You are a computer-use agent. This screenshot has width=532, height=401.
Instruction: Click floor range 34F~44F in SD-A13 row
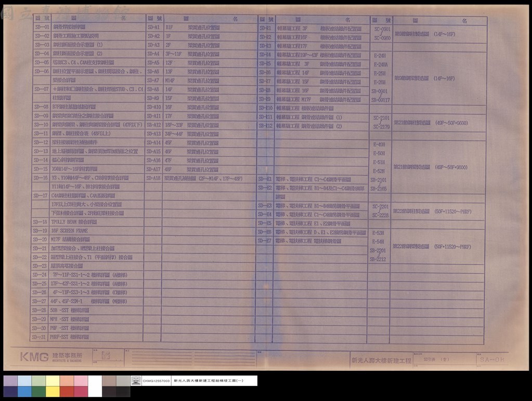(174, 134)
